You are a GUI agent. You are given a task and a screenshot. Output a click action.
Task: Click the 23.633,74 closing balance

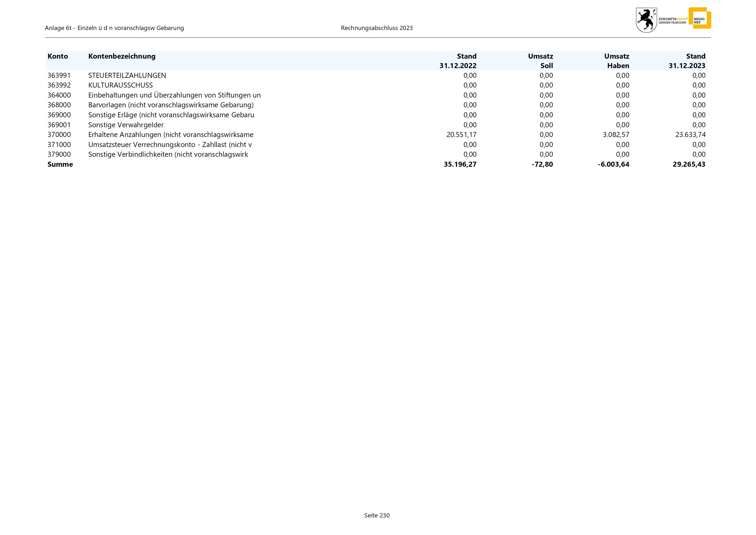690,135
